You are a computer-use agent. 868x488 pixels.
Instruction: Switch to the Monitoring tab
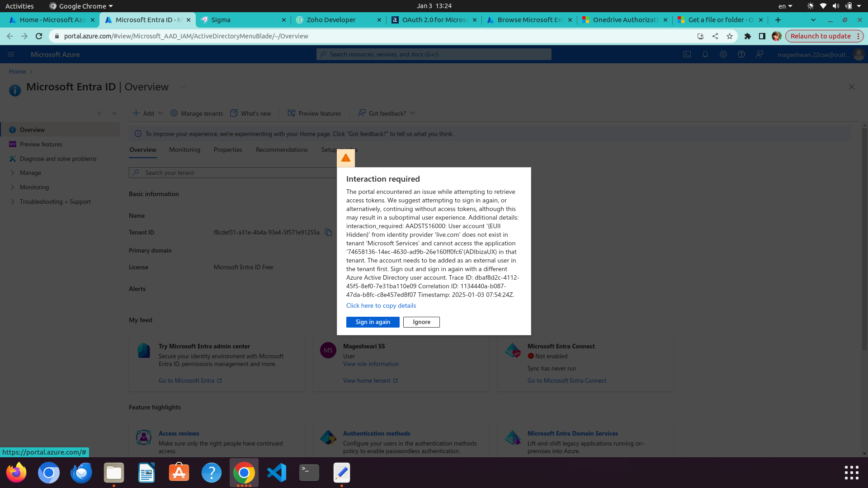[184, 150]
